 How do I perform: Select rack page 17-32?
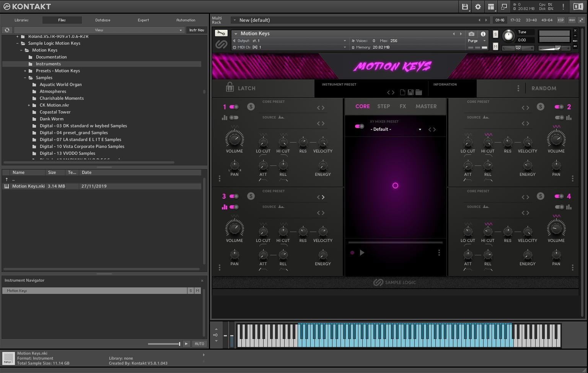tap(515, 20)
